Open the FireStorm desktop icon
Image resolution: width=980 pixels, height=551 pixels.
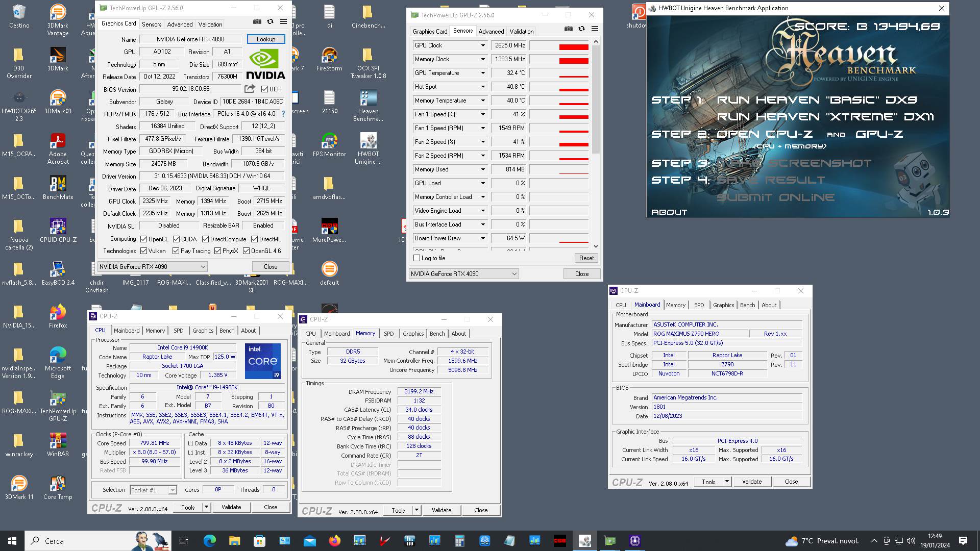[x=329, y=59]
